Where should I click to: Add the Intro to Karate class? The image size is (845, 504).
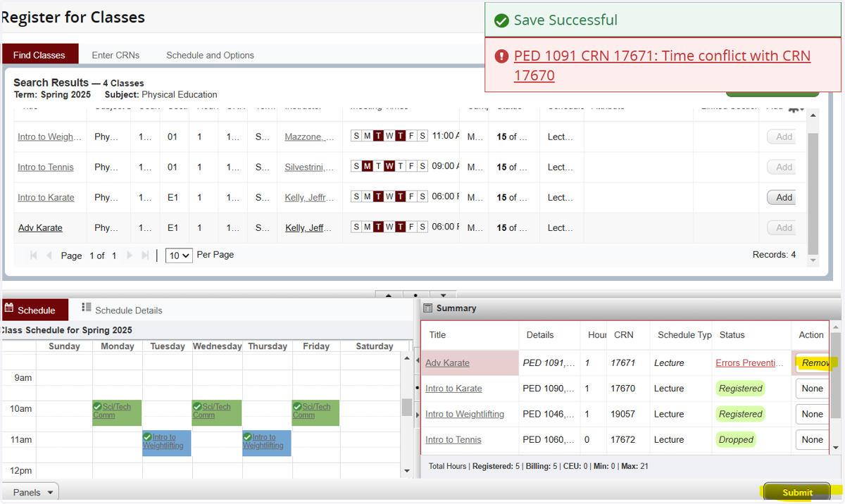782,197
